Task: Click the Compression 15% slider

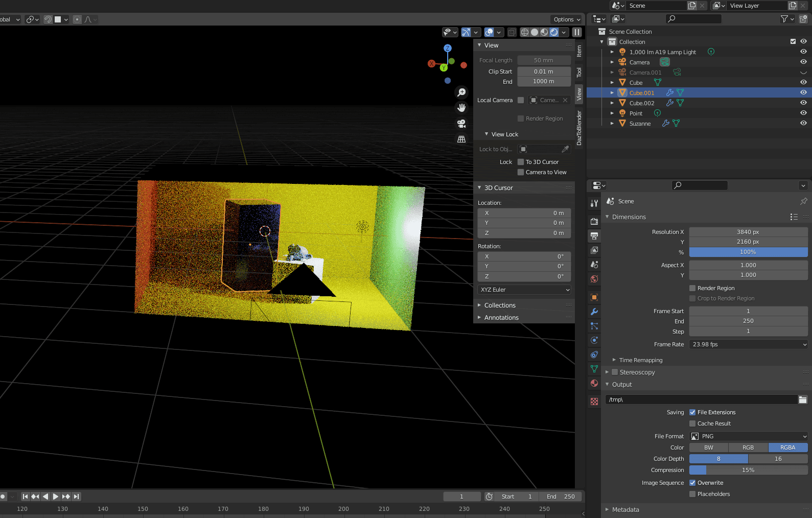Action: 748,470
